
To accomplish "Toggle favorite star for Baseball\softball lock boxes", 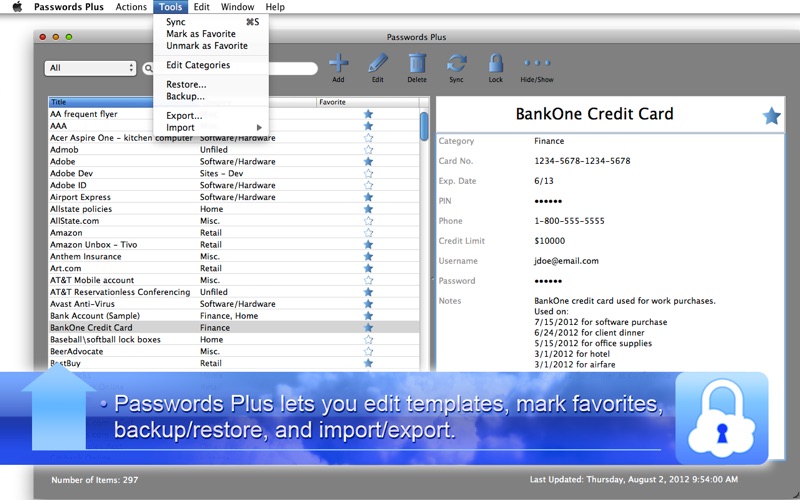I will (368, 339).
